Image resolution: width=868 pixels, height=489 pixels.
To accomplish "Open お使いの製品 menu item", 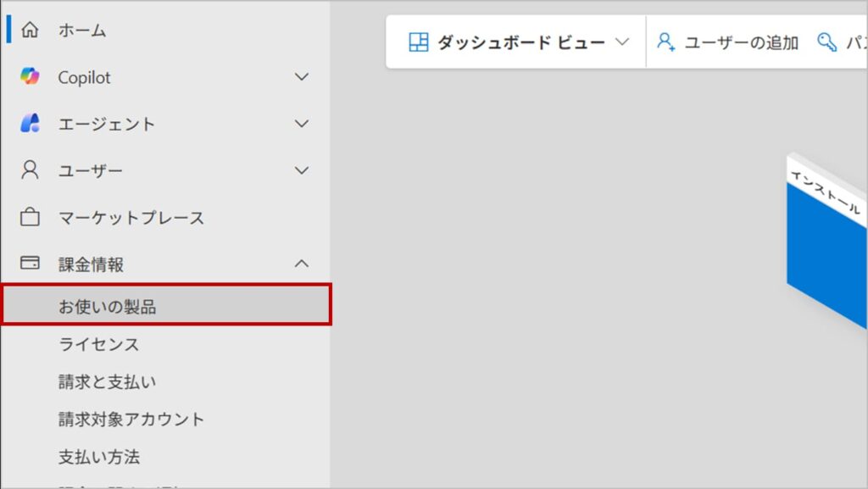I will [108, 307].
